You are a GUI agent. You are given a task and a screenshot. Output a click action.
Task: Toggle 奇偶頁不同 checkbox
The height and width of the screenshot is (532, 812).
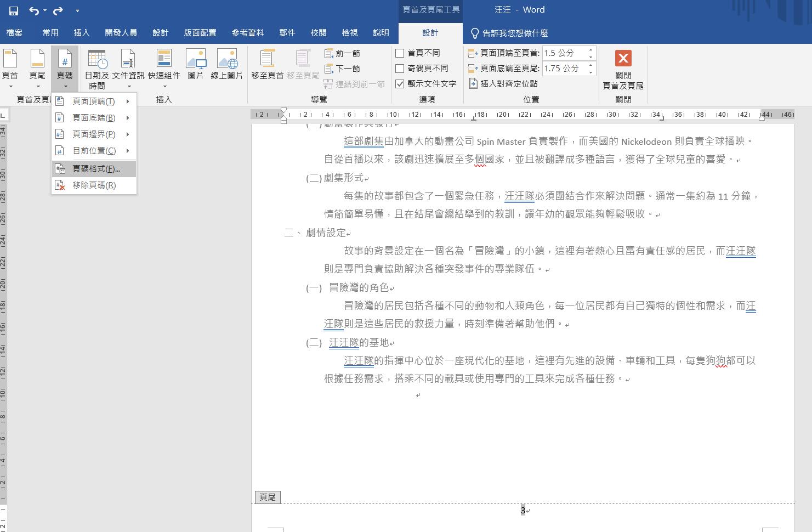point(400,69)
